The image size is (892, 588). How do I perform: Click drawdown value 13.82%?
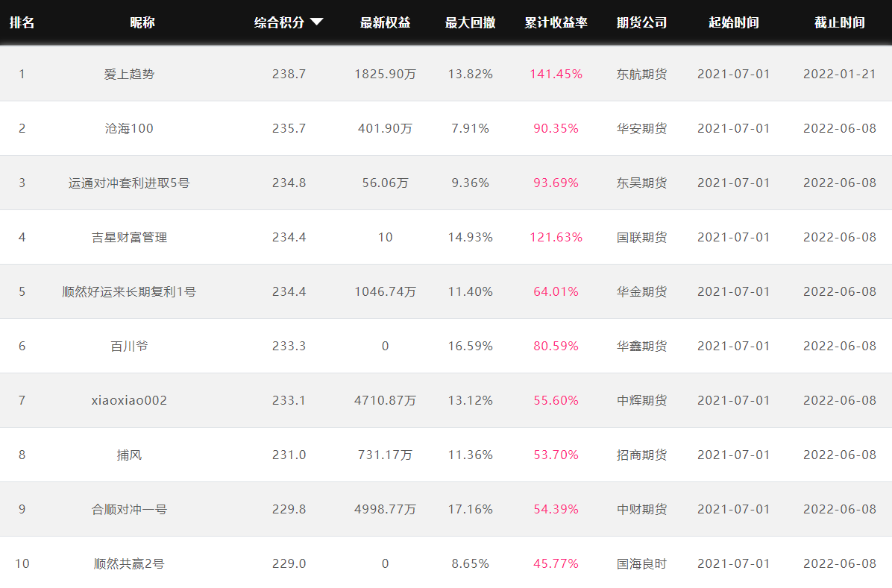(470, 74)
